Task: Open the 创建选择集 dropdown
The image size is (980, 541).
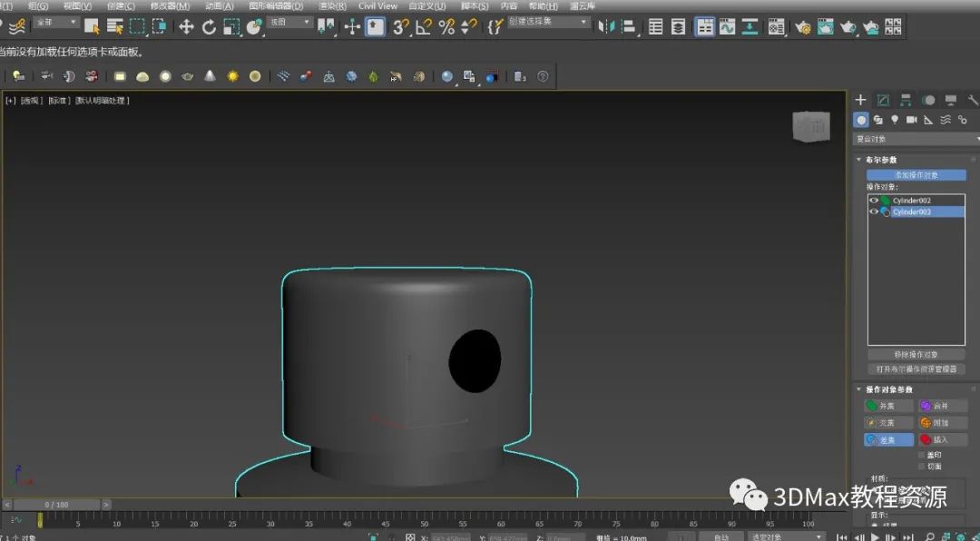Action: click(549, 22)
